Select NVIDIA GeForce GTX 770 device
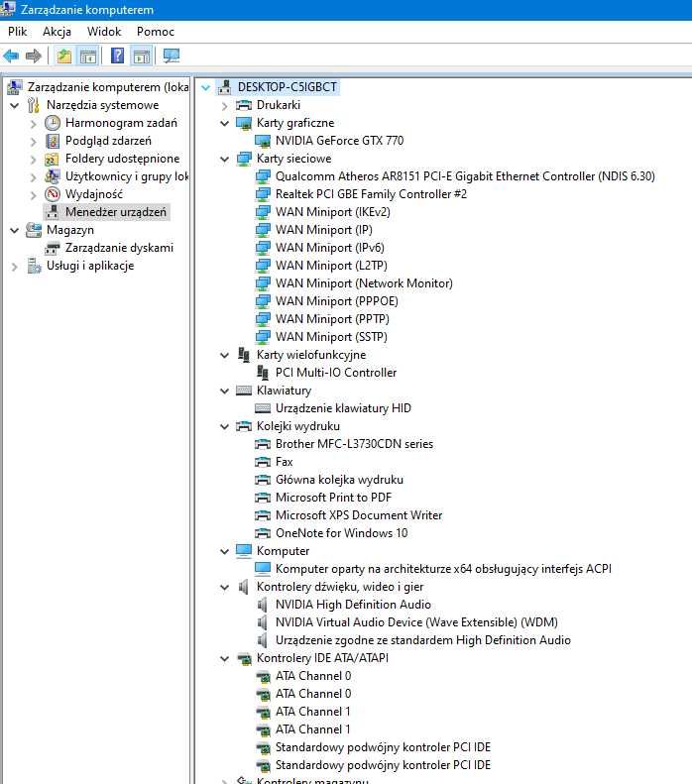 (339, 141)
